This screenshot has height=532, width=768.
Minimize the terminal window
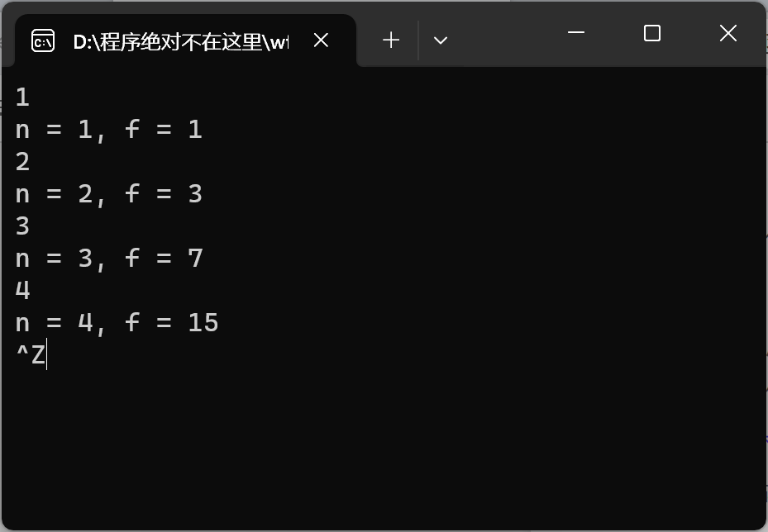(x=576, y=33)
